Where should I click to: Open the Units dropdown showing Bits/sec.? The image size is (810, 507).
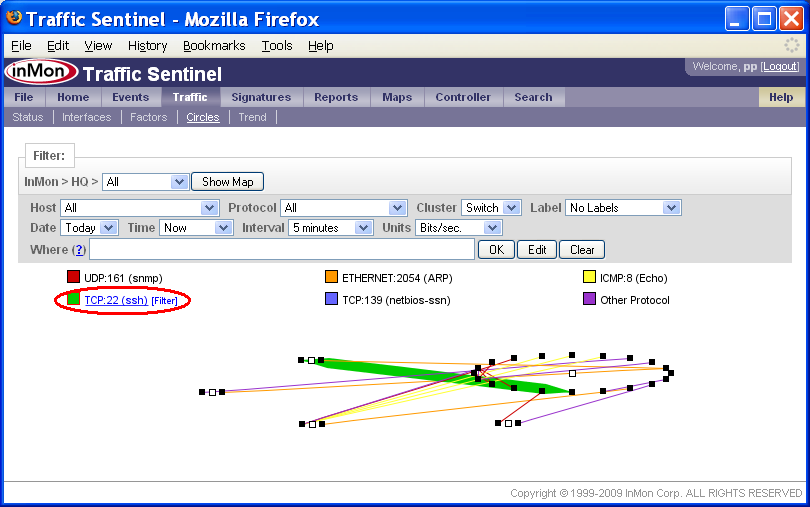tap(459, 228)
